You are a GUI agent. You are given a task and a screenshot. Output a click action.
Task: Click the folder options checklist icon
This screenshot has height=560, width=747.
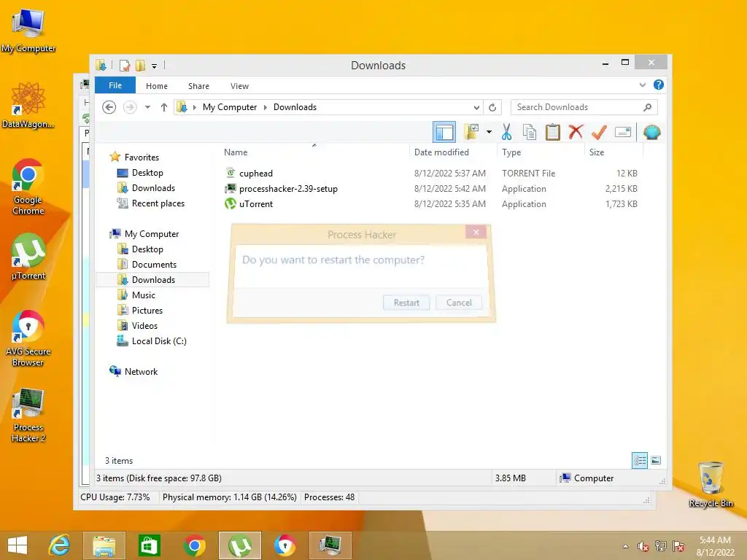click(472, 132)
